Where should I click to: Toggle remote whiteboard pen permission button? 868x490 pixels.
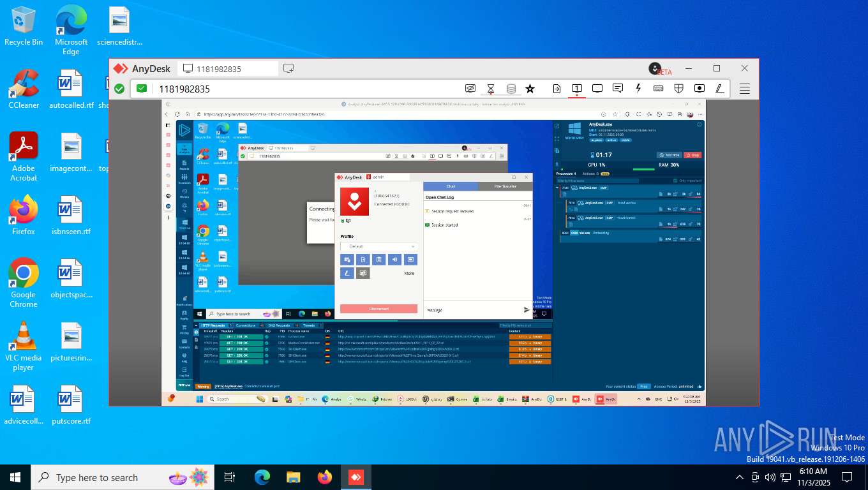coord(347,273)
